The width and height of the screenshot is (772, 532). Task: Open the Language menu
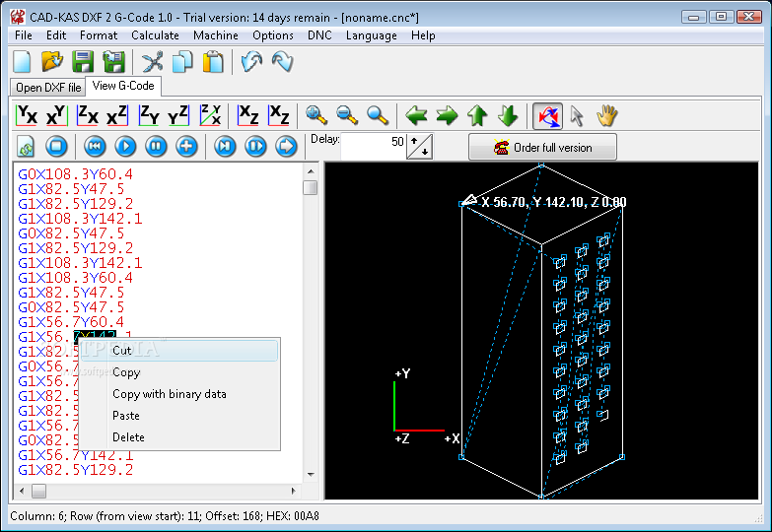coord(372,35)
